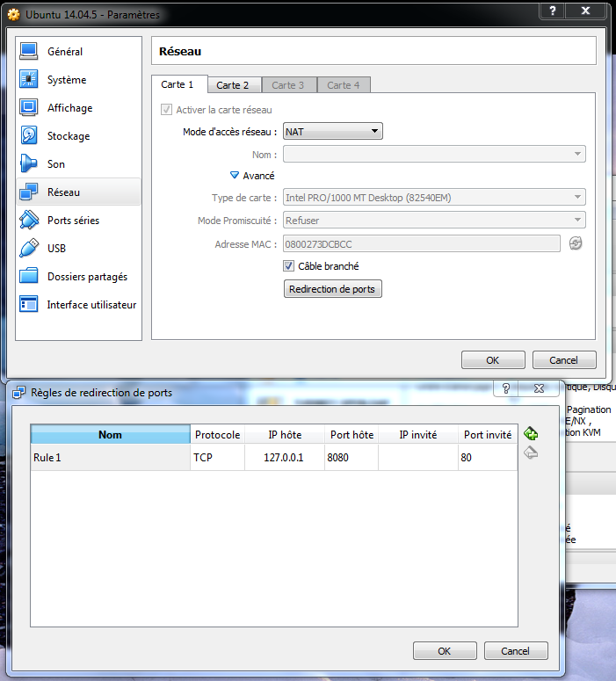The width and height of the screenshot is (616, 681).
Task: Click the Protocole column header
Action: [218, 434]
